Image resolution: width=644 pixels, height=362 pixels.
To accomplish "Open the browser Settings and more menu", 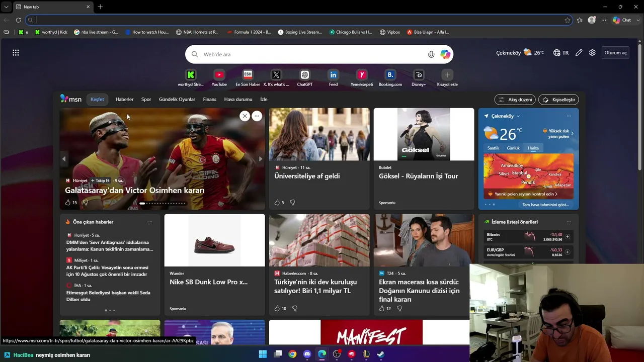I will [604, 20].
